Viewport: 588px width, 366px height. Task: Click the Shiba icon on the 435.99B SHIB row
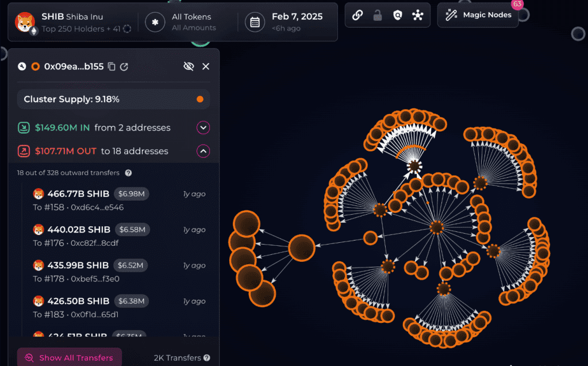[x=39, y=265]
